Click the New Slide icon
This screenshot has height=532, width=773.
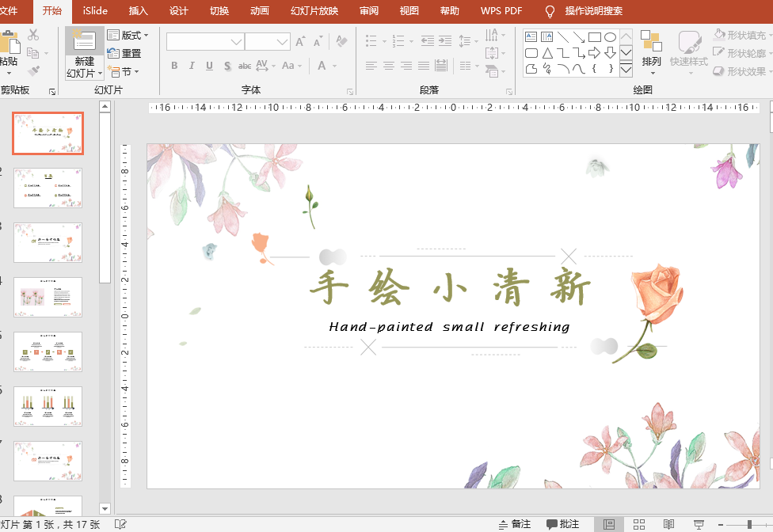(84, 41)
